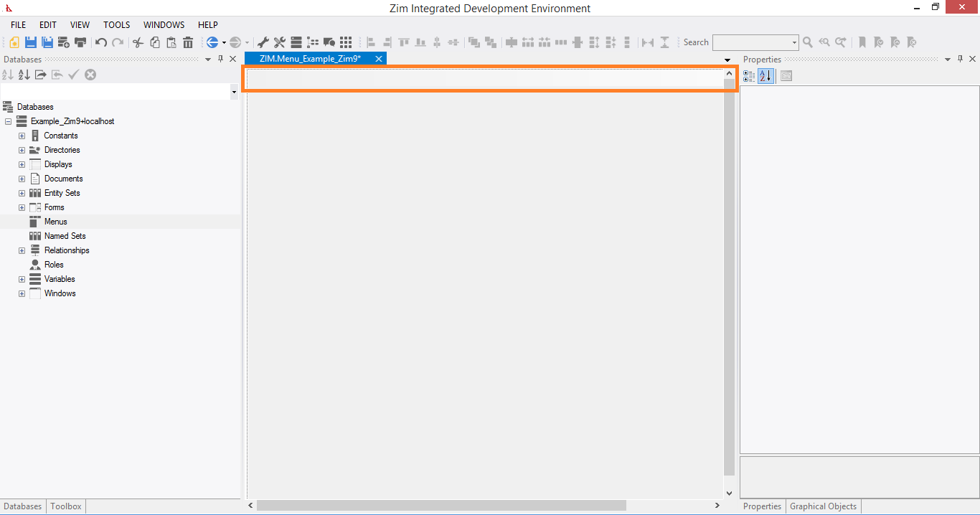This screenshot has width=980, height=515.
Task: Switch to the Graphical Objects tab
Action: [x=823, y=506]
